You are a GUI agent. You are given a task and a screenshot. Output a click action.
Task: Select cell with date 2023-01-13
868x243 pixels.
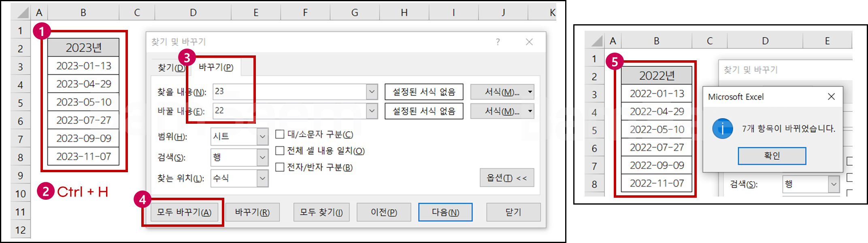[83, 66]
